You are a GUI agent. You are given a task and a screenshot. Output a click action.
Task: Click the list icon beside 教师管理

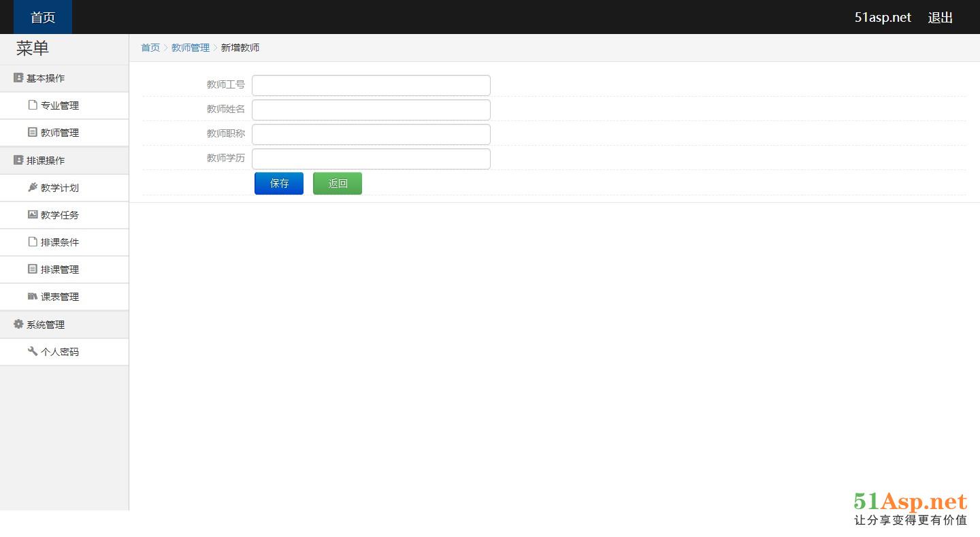click(32, 132)
